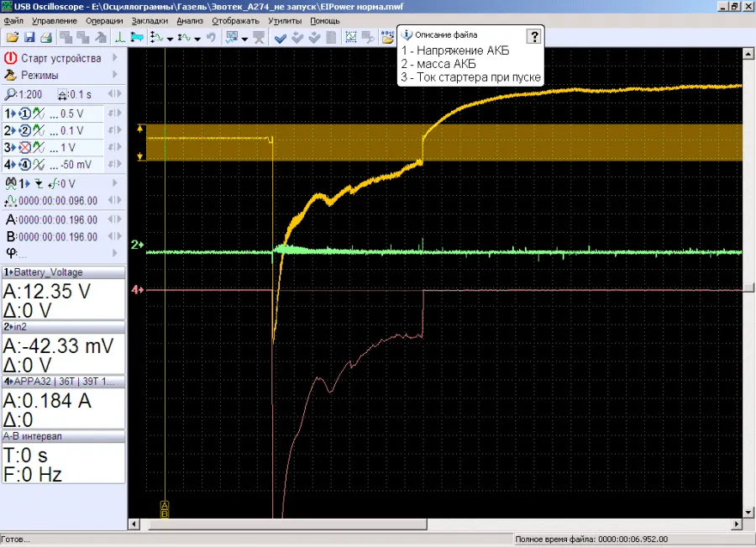
Task: Click the green spike marker toolbar icon
Action: pyautogui.click(x=119, y=37)
